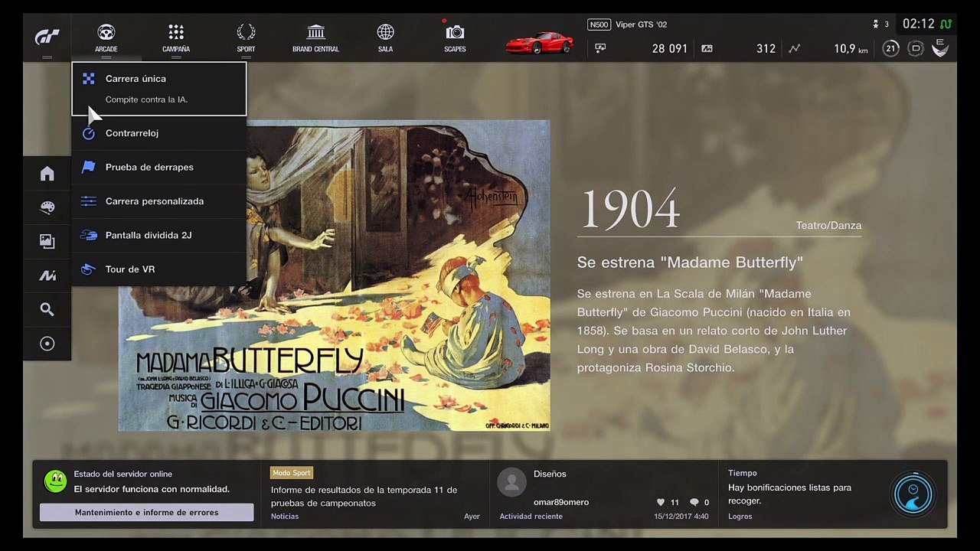Click the 02:12 clock display
Viewport: 980px width, 551px height.
(x=919, y=24)
